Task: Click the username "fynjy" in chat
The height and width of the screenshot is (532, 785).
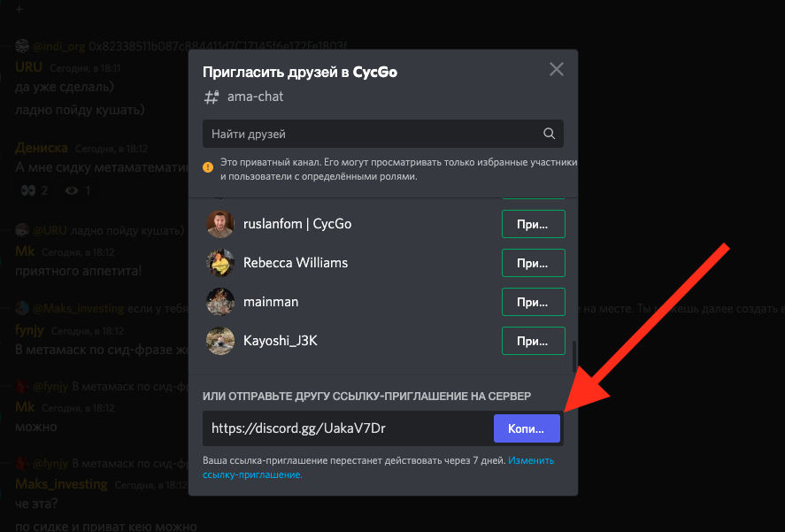Action: click(29, 331)
